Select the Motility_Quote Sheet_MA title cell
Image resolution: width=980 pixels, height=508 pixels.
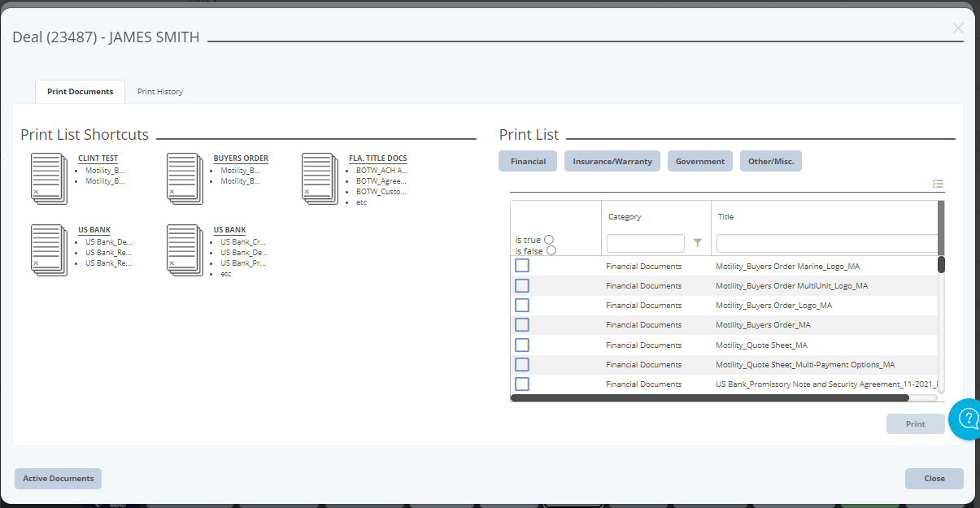tap(761, 345)
